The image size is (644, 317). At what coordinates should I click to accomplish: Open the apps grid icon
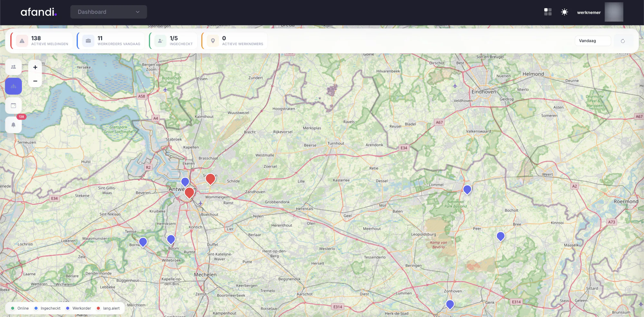[x=548, y=12]
